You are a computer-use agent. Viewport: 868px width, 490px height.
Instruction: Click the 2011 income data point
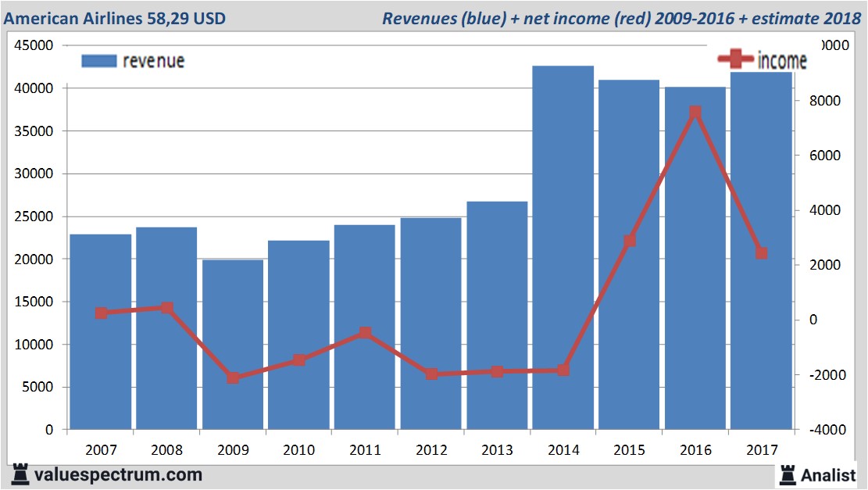365,333
